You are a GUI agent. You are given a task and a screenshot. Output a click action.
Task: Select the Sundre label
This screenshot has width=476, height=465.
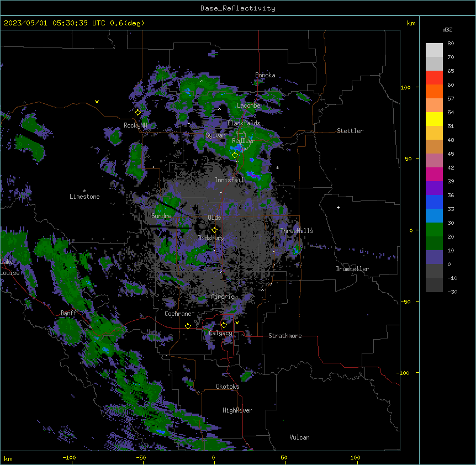[161, 216]
